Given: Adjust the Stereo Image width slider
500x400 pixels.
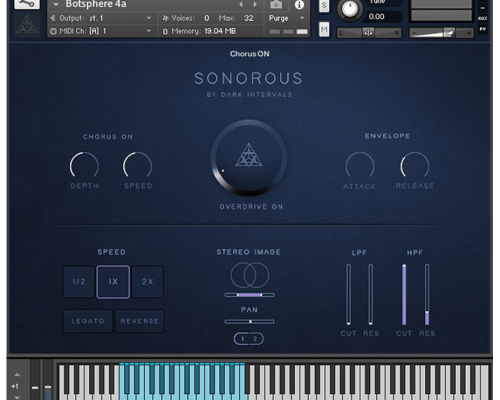Looking at the screenshot, I should (x=249, y=295).
